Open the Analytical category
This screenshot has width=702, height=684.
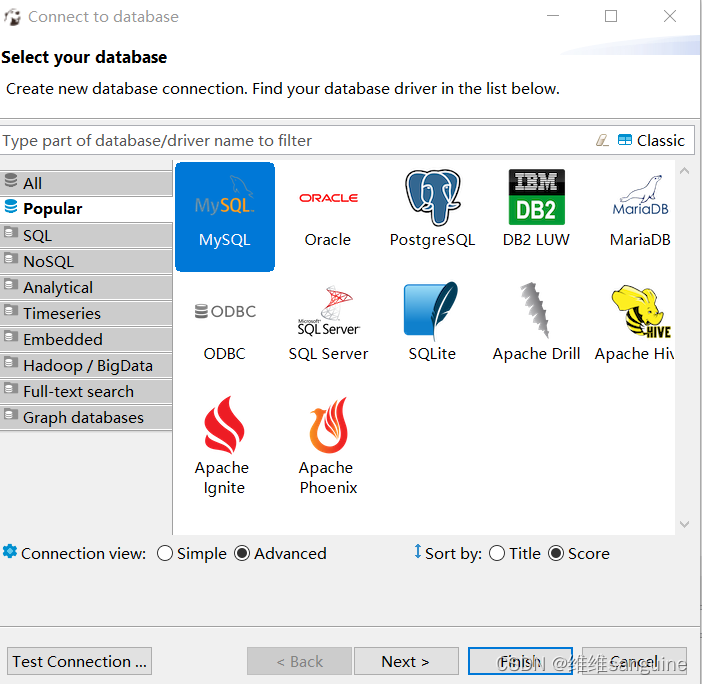[86, 287]
